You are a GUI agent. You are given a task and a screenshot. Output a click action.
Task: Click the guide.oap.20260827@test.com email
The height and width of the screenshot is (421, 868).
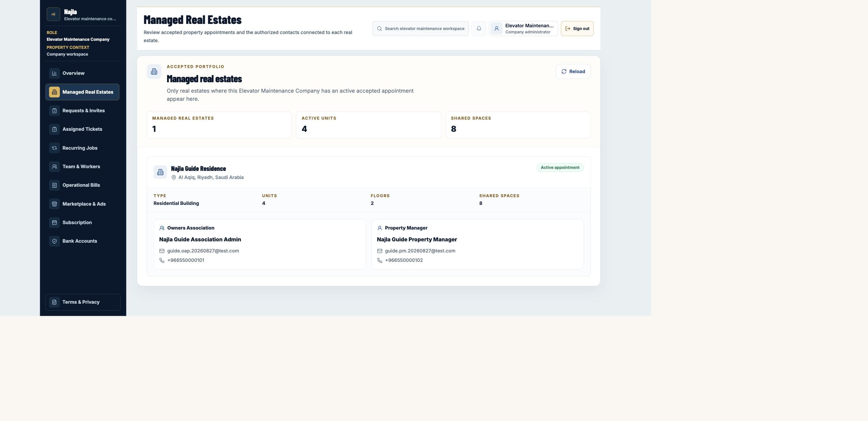pyautogui.click(x=203, y=251)
